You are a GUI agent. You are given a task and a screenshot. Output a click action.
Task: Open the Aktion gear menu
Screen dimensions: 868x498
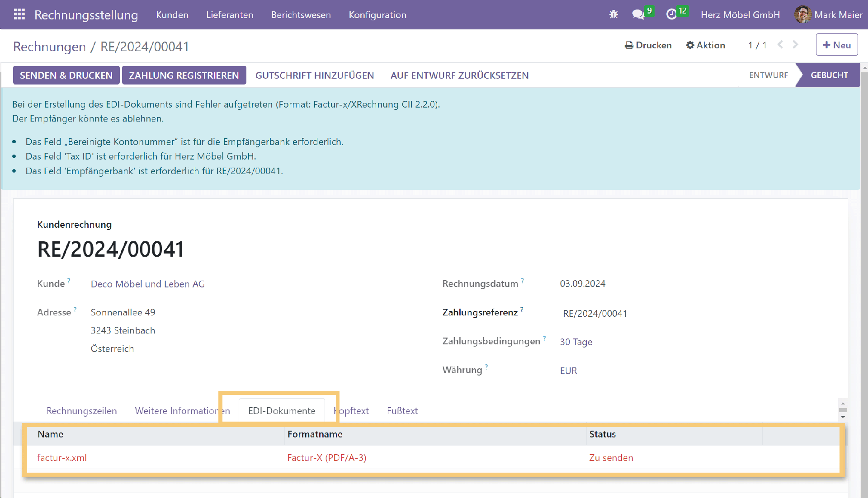(705, 45)
